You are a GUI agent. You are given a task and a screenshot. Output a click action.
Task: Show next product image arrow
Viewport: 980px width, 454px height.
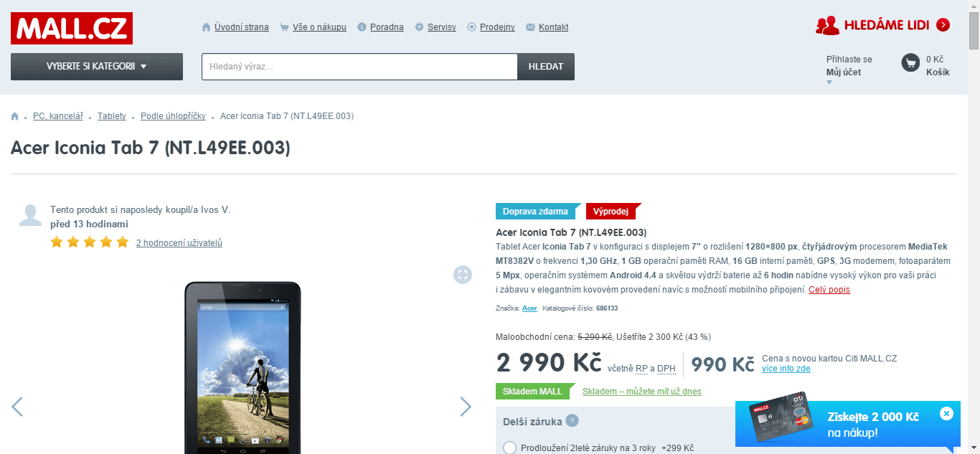click(466, 407)
